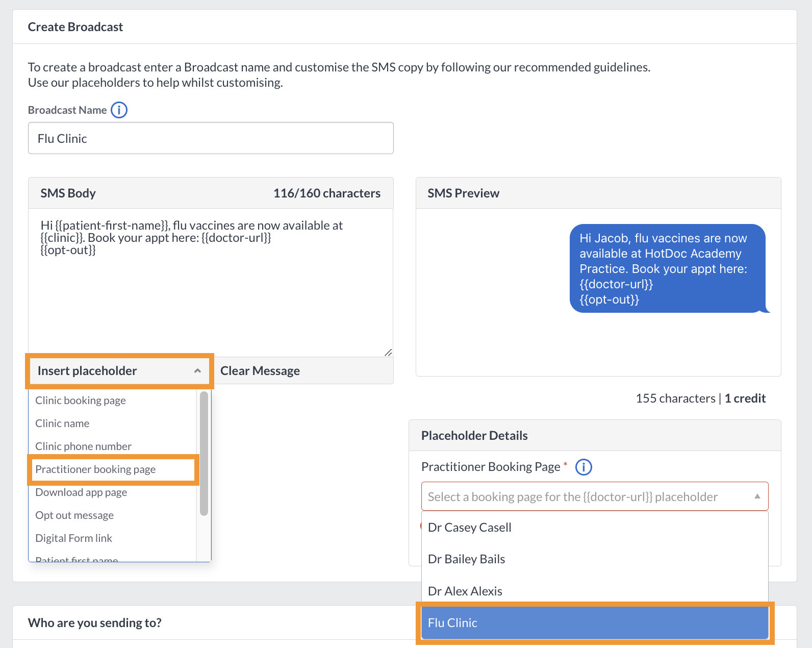Click the 'SMS Body' heading
Viewport: 812px width, 648px height.
point(68,193)
